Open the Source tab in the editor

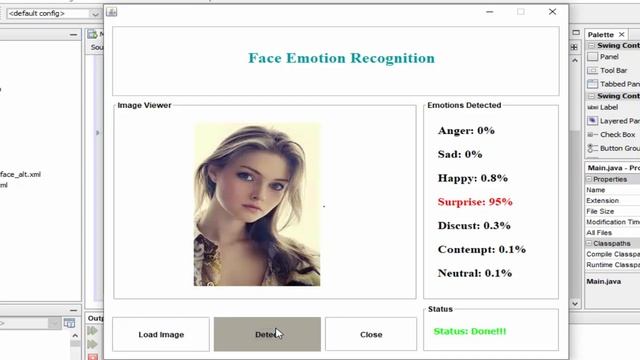[97, 47]
